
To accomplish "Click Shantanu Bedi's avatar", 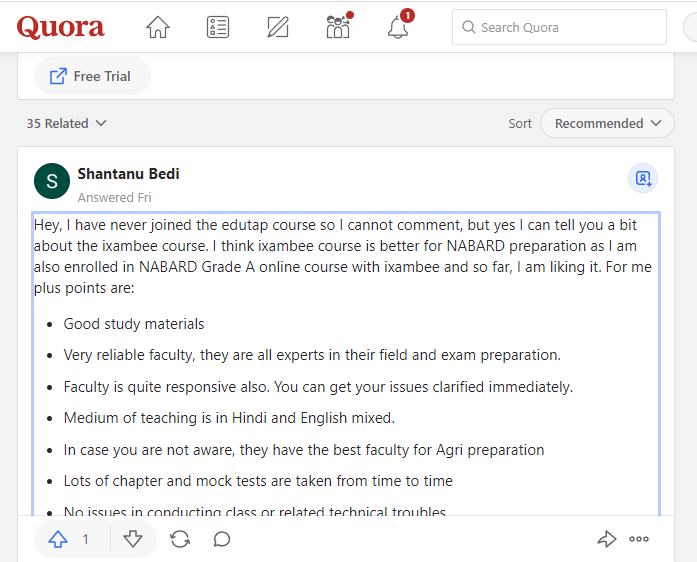I will click(x=52, y=181).
